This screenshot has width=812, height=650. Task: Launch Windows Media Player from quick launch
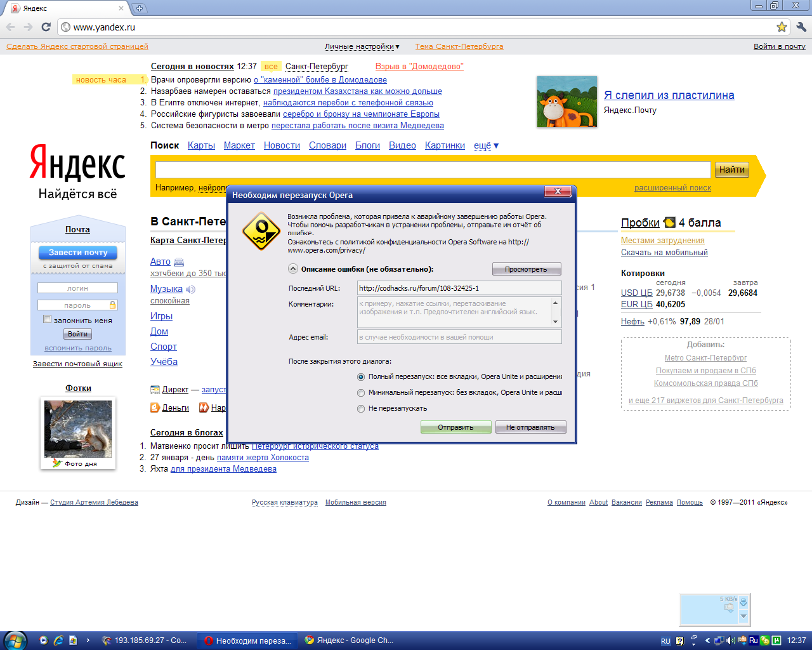tap(44, 640)
